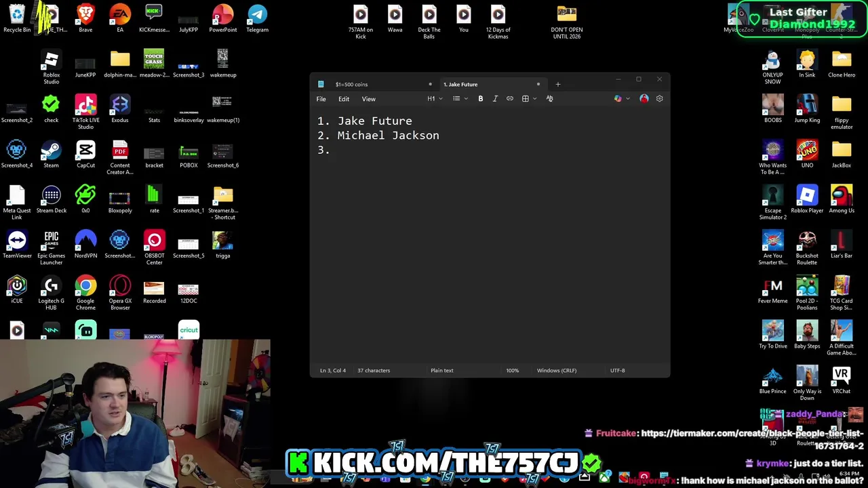Select the OBSBOT Center desktop icon
The width and height of the screenshot is (868, 488).
[154, 248]
